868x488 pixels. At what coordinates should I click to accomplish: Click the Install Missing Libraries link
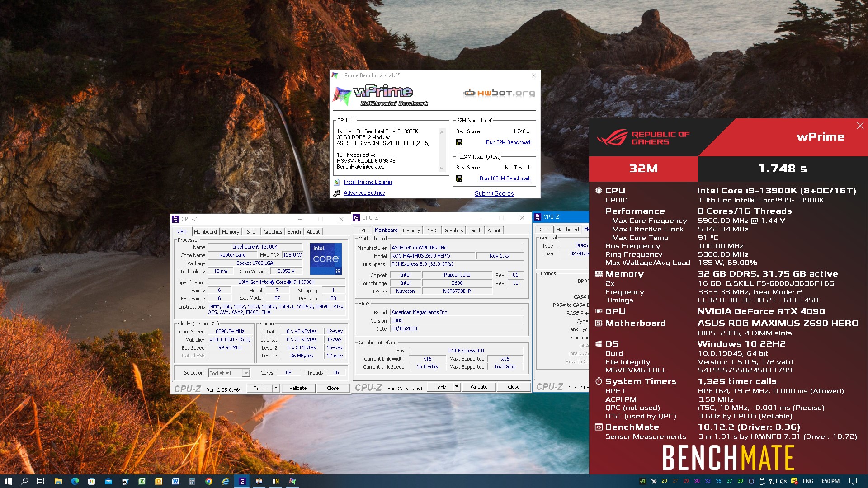click(x=368, y=182)
